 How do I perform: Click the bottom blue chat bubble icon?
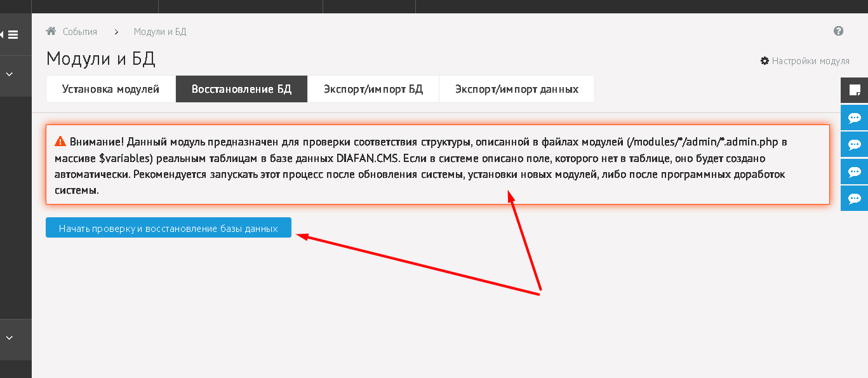click(854, 198)
